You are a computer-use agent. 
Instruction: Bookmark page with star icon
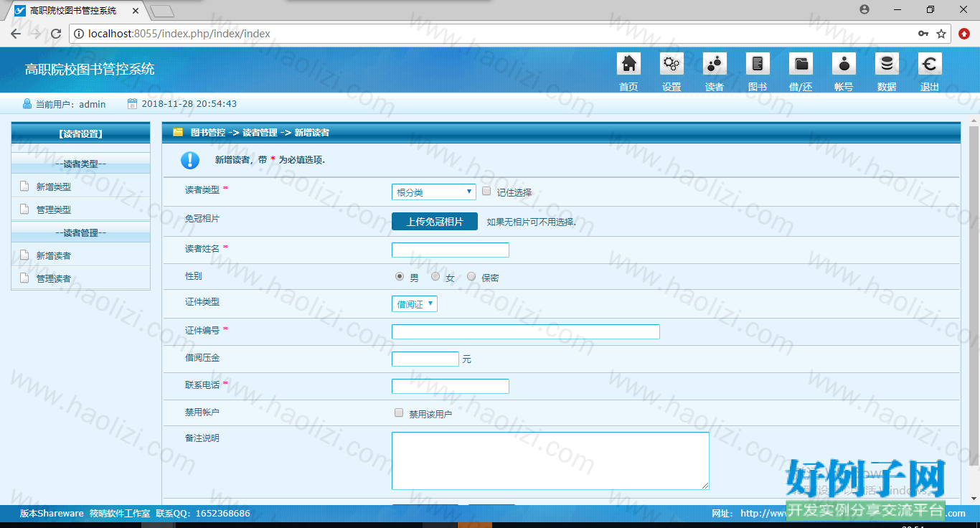pos(941,34)
